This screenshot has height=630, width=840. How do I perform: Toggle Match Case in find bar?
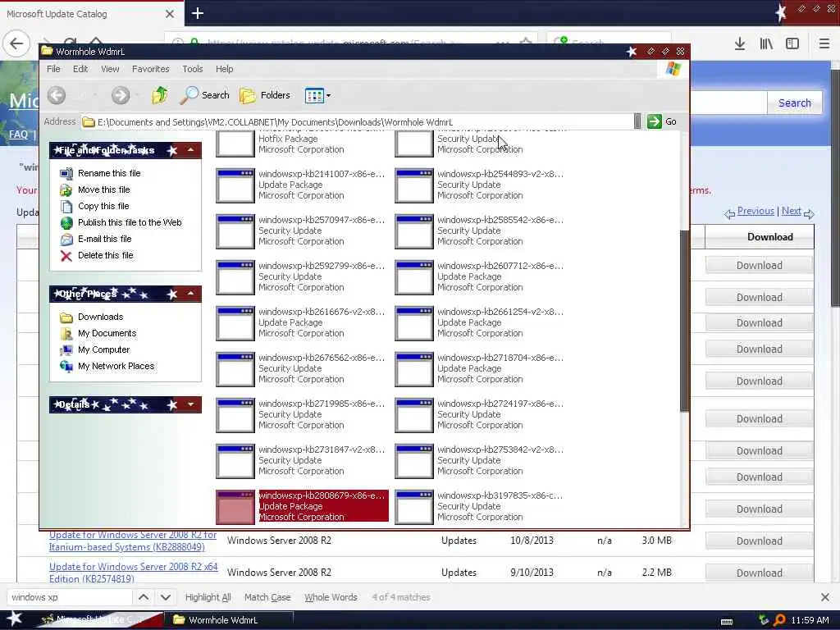point(267,597)
